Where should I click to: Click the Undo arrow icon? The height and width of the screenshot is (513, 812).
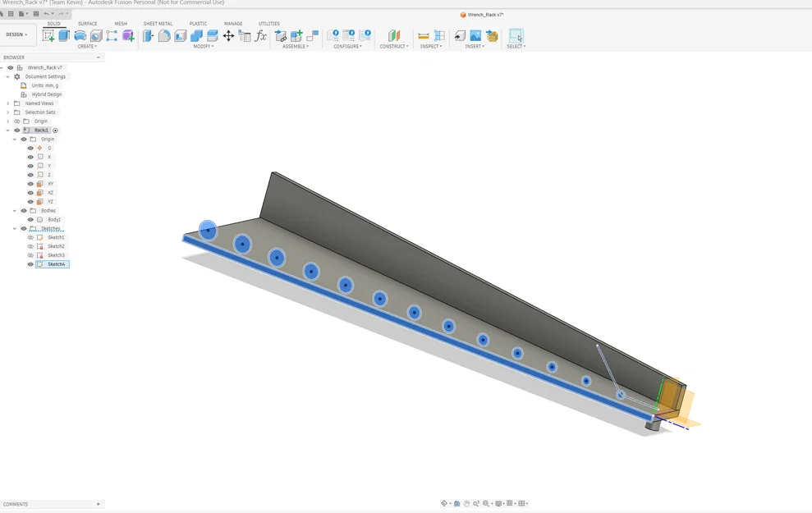tap(47, 13)
